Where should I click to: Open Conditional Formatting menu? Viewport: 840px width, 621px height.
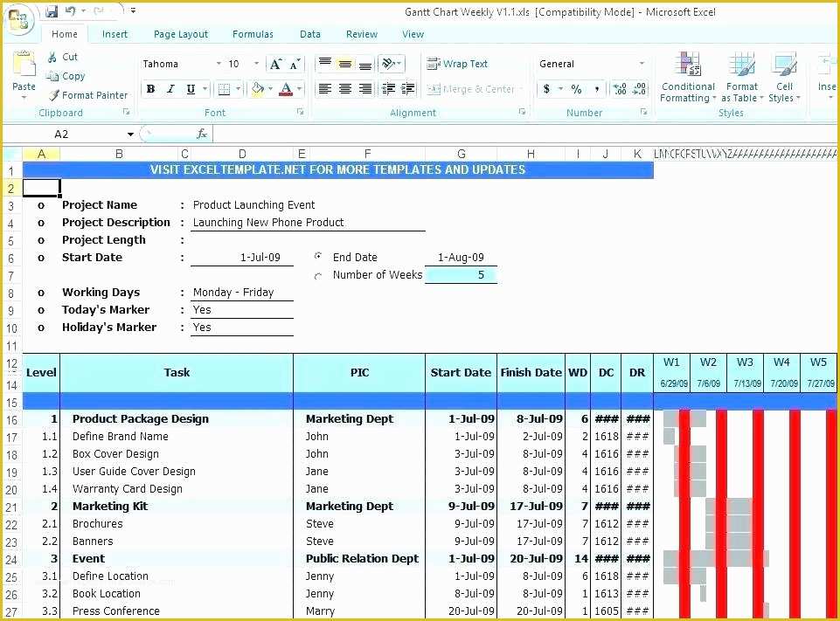tap(688, 77)
